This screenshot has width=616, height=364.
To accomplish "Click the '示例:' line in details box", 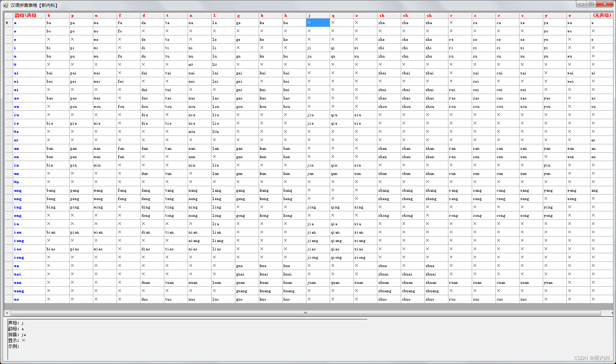I will (x=13, y=346).
